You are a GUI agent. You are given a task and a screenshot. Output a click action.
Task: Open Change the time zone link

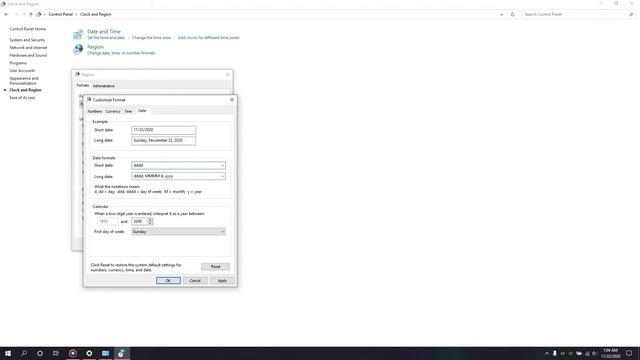(151, 38)
